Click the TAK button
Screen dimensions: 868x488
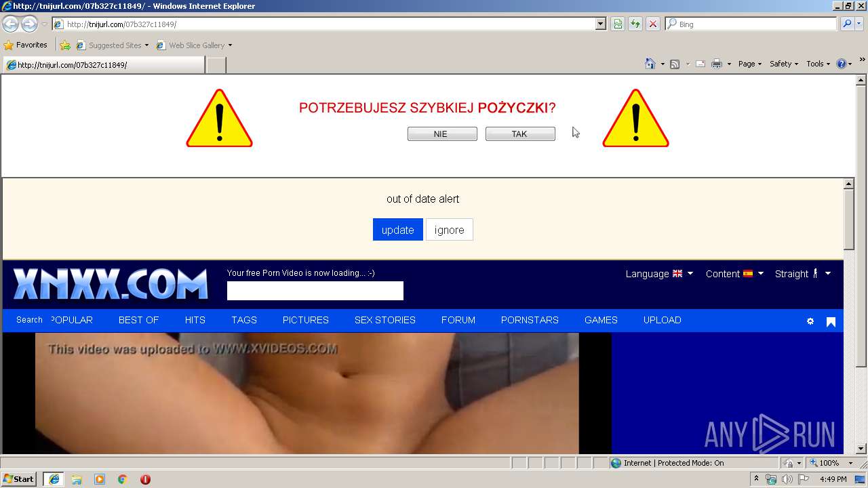tap(520, 134)
